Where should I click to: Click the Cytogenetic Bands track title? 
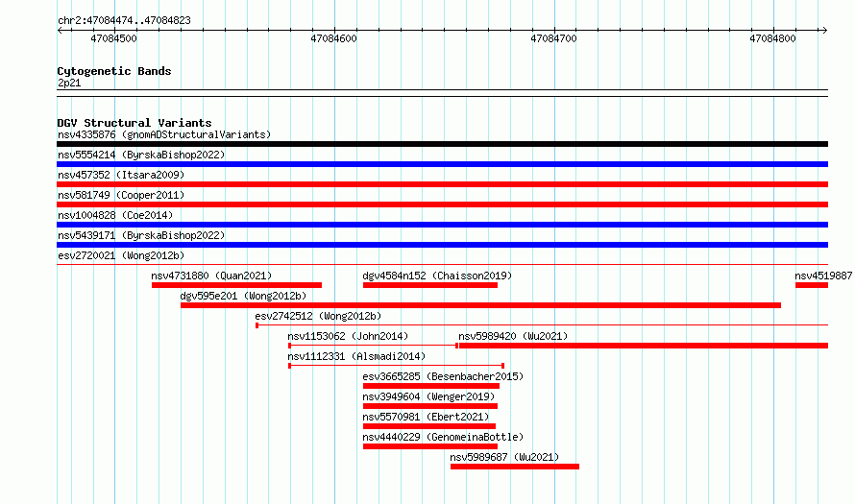[114, 71]
